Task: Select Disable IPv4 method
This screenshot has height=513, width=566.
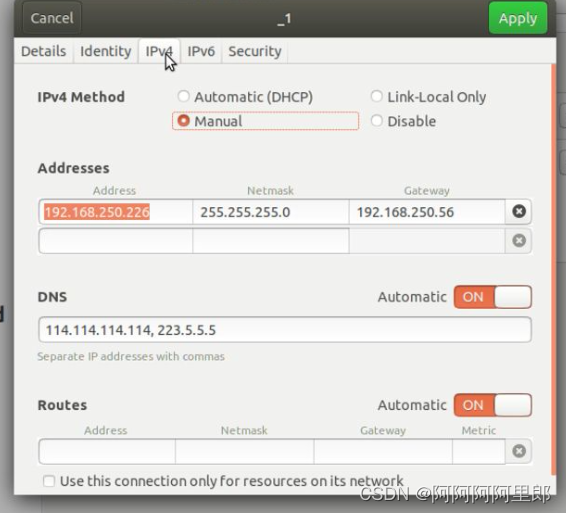Action: [404, 121]
